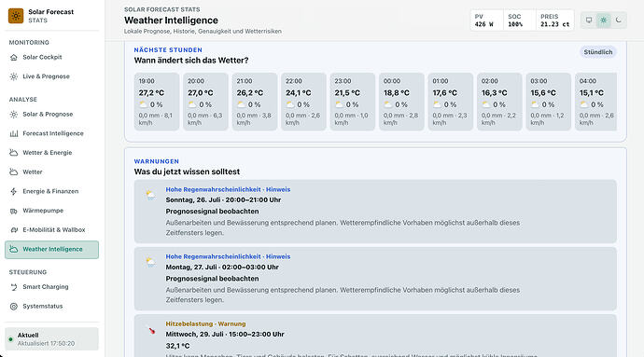Screen dimensions: 644x357
Task: Click the 'Weather Intelligence' page title
Action: (x=172, y=21)
